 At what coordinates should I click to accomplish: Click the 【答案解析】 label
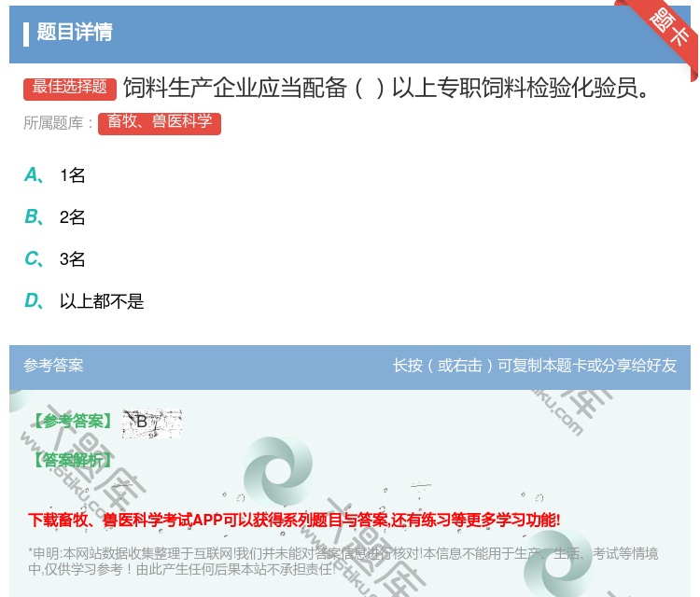tap(73, 460)
